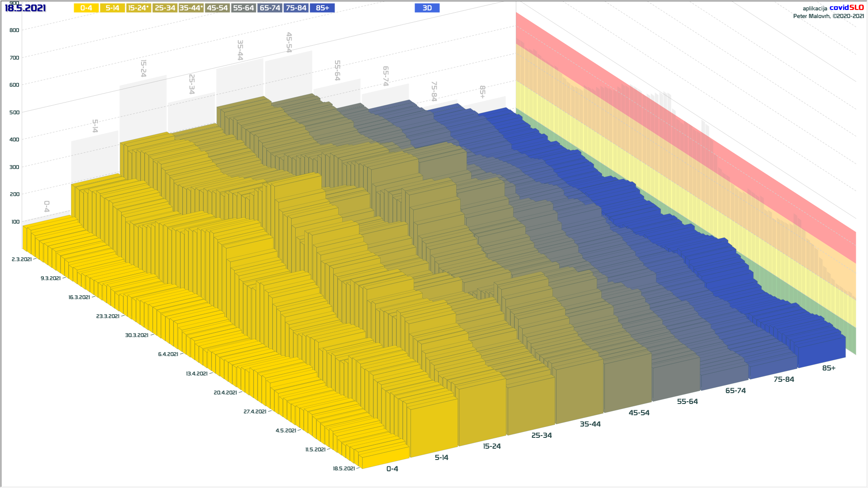Select the 45-54 age group legend

(x=217, y=8)
